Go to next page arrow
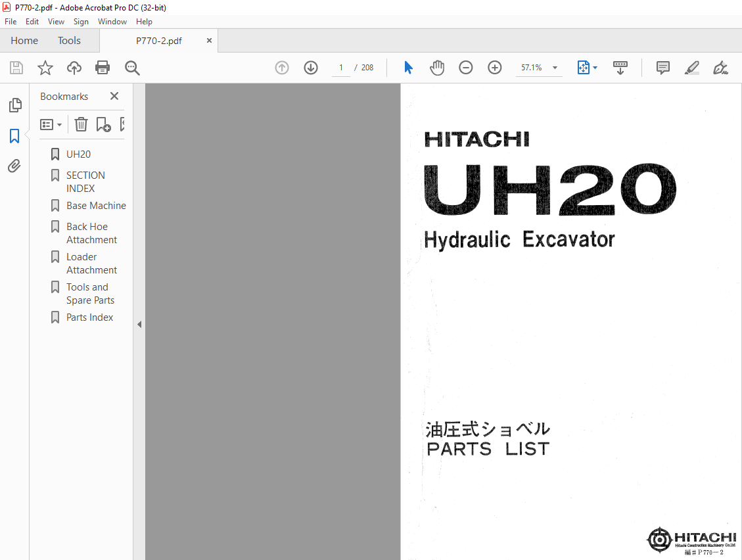 coord(311,68)
